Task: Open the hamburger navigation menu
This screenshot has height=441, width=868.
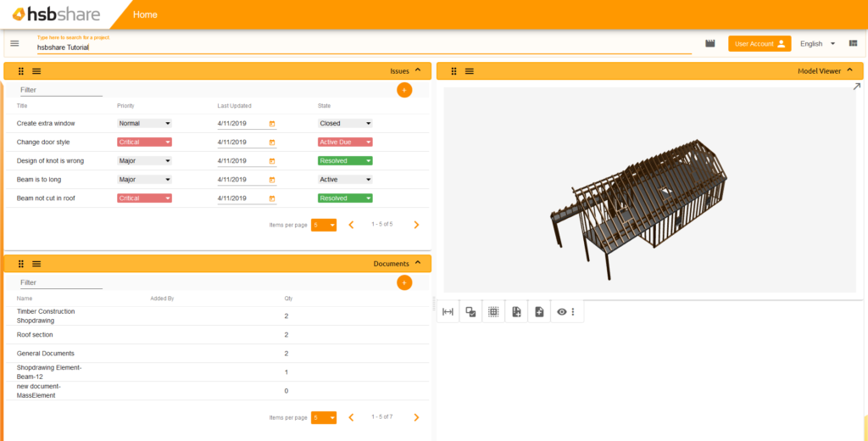Action: (x=15, y=44)
